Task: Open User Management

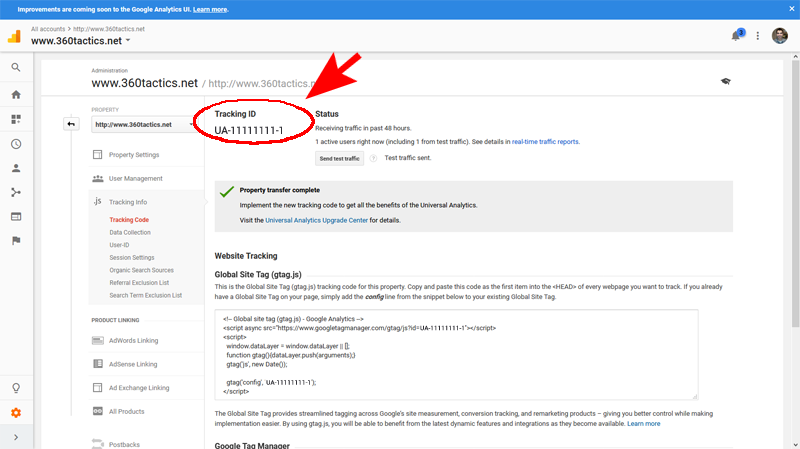Action: (x=135, y=179)
